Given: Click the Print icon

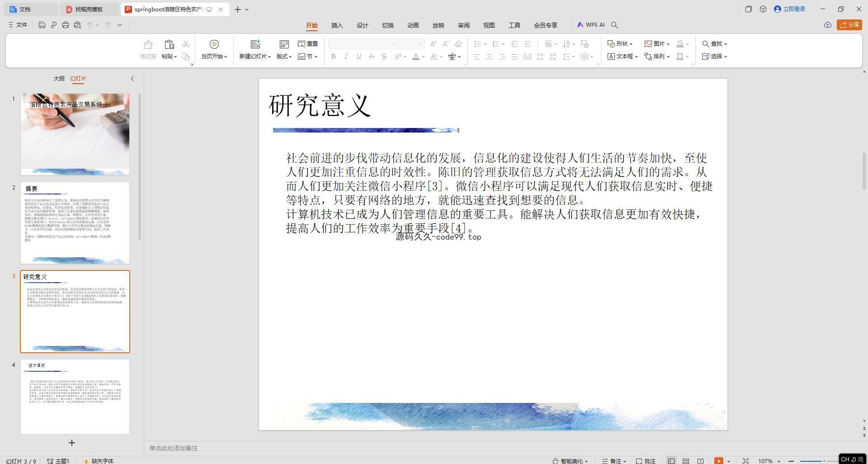Looking at the screenshot, I should point(66,25).
